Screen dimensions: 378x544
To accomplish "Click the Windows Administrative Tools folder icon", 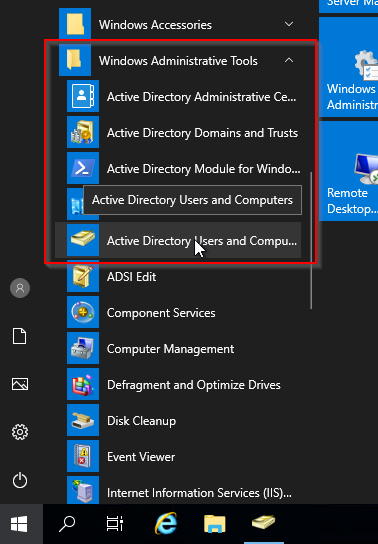I will [x=75, y=60].
